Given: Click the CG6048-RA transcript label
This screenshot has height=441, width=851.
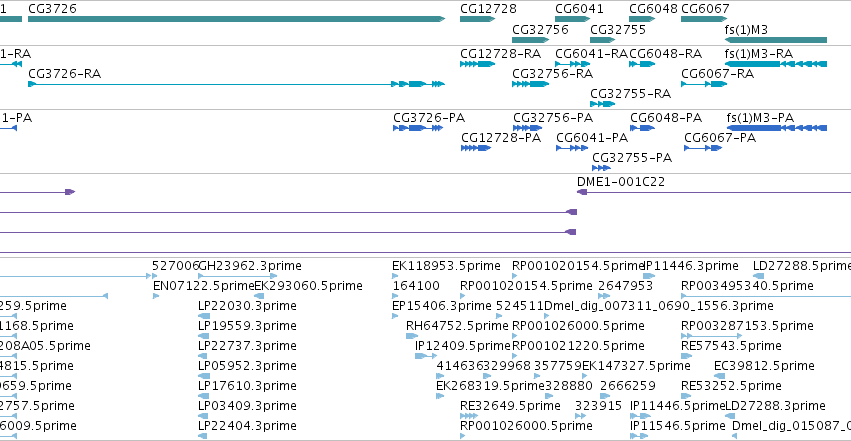Looking at the screenshot, I should tap(665, 54).
